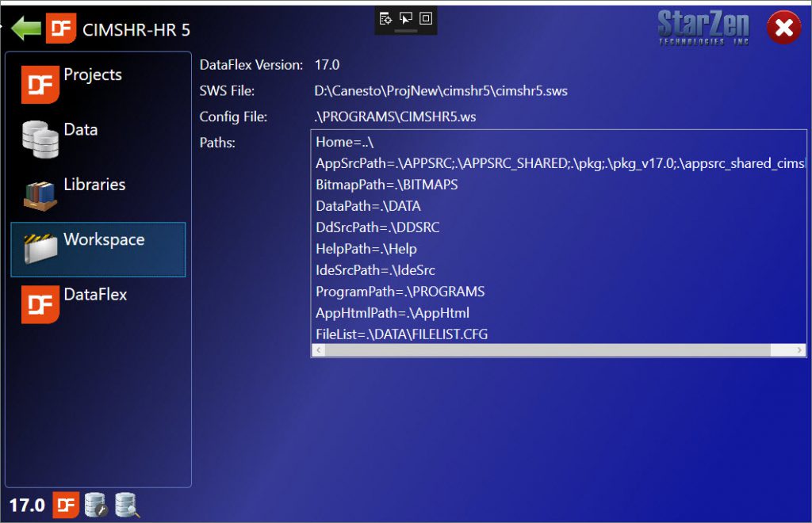This screenshot has width=812, height=523.
Task: Open the Libraries books icon
Action: point(40,194)
